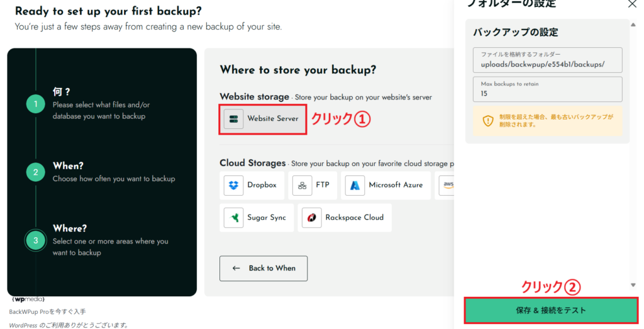The height and width of the screenshot is (329, 644).
Task: Select the Microsoft Azure icon
Action: point(355,185)
